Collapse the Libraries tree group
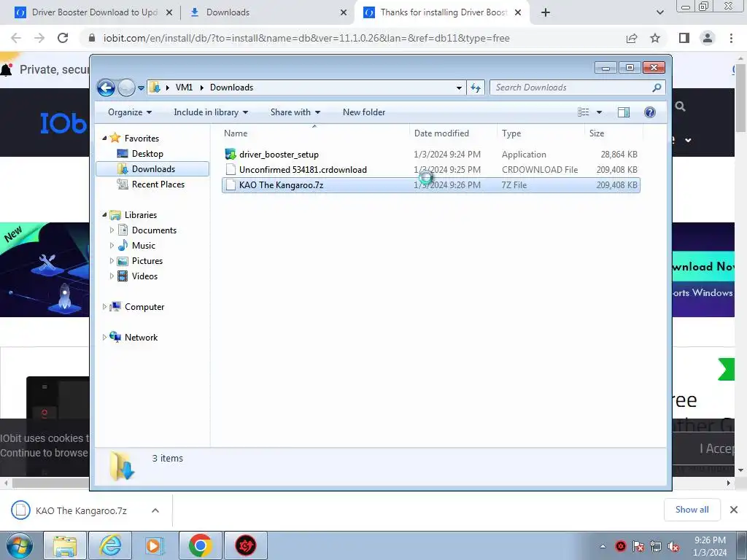This screenshot has height=560, width=747. (x=105, y=215)
